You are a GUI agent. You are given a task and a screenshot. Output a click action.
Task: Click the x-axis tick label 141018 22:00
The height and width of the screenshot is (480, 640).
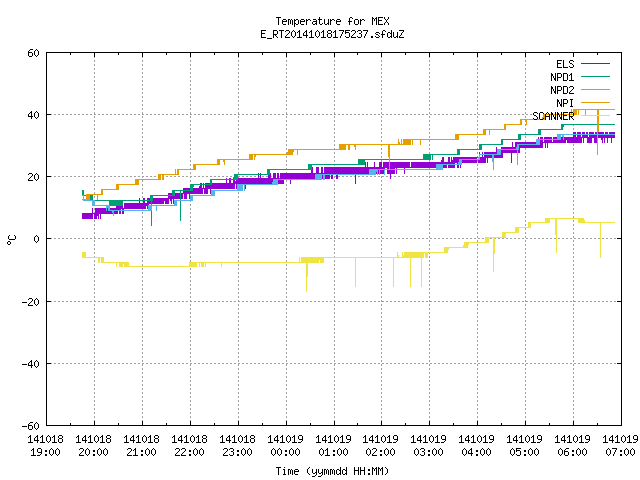(189, 446)
